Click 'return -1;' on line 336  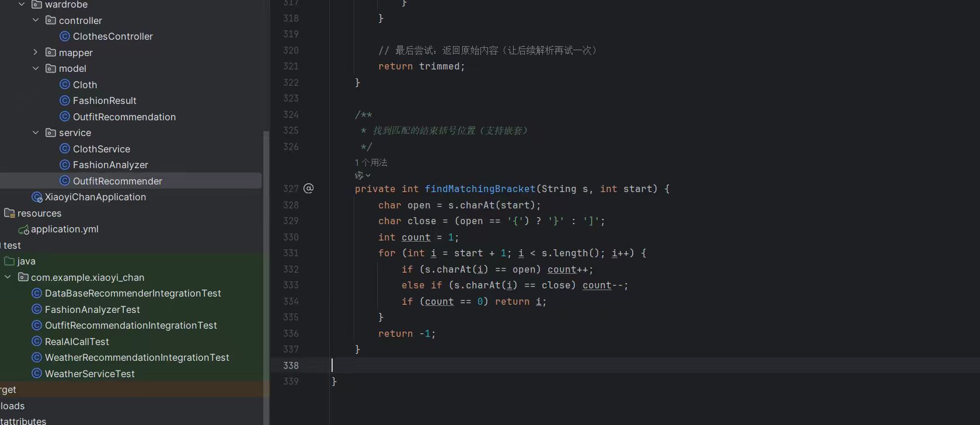407,333
